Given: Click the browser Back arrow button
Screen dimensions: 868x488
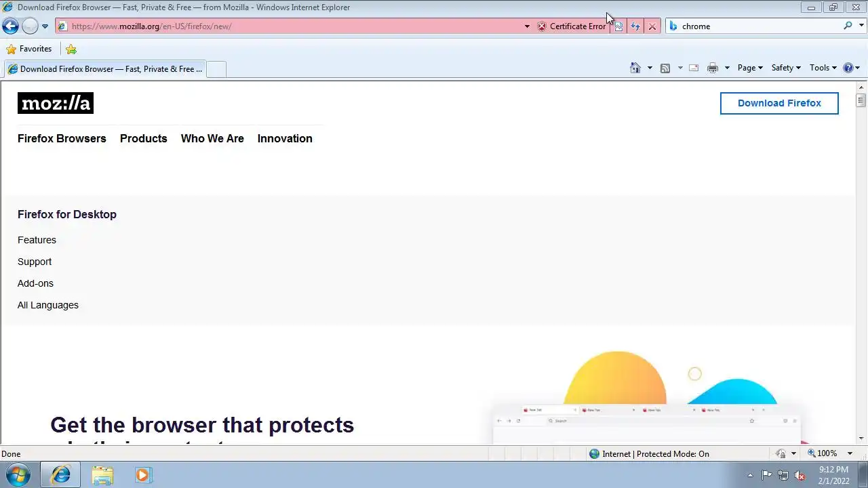Looking at the screenshot, I should point(10,26).
